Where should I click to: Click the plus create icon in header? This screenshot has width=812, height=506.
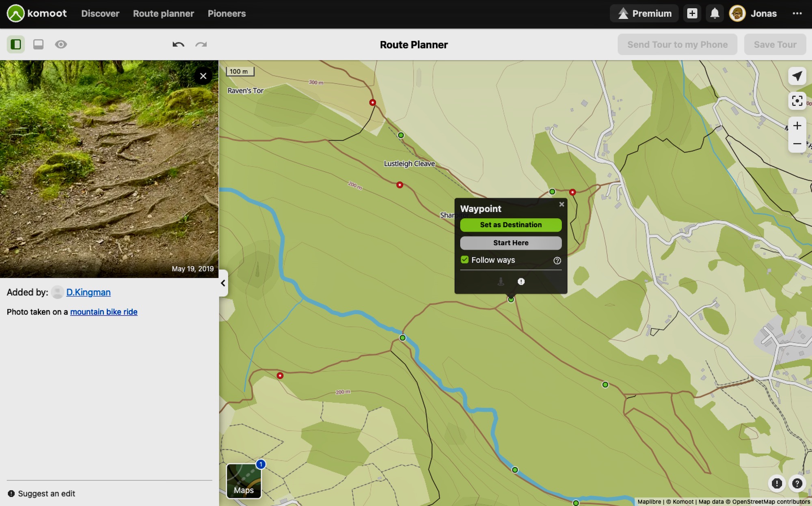[692, 13]
